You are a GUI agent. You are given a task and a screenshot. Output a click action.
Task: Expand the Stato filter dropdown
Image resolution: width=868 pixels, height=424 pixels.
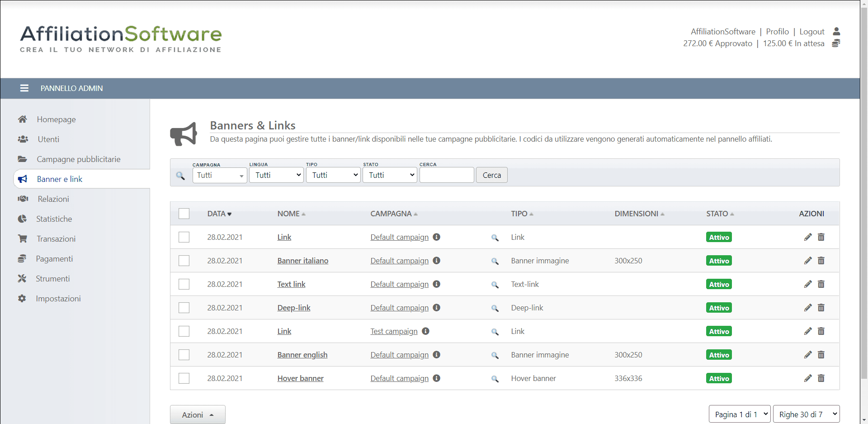coord(390,175)
